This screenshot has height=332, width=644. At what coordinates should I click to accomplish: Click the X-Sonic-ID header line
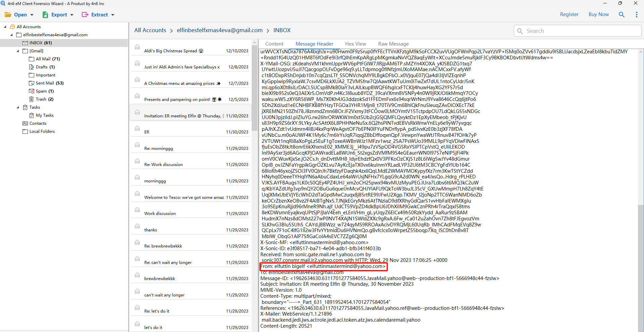tap(320, 248)
